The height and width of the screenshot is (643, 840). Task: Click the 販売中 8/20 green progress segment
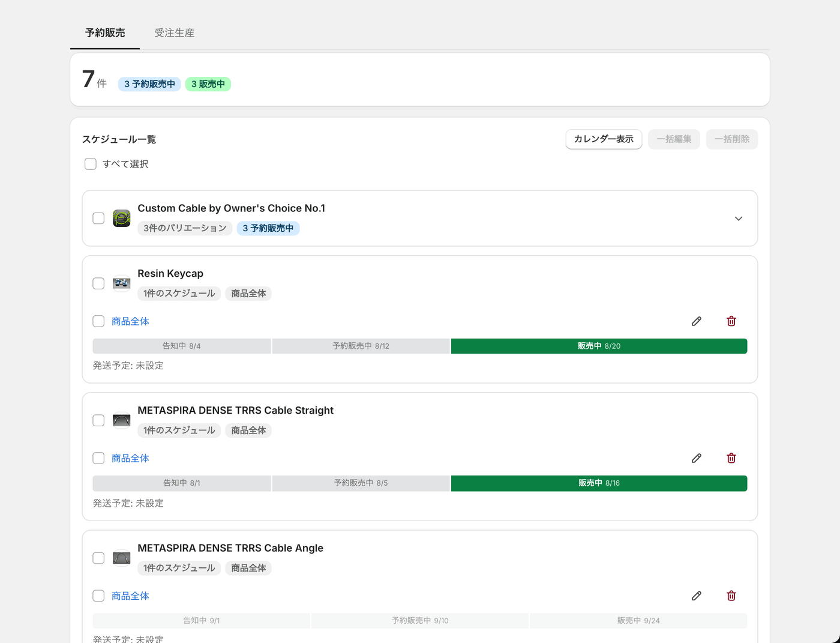599,346
